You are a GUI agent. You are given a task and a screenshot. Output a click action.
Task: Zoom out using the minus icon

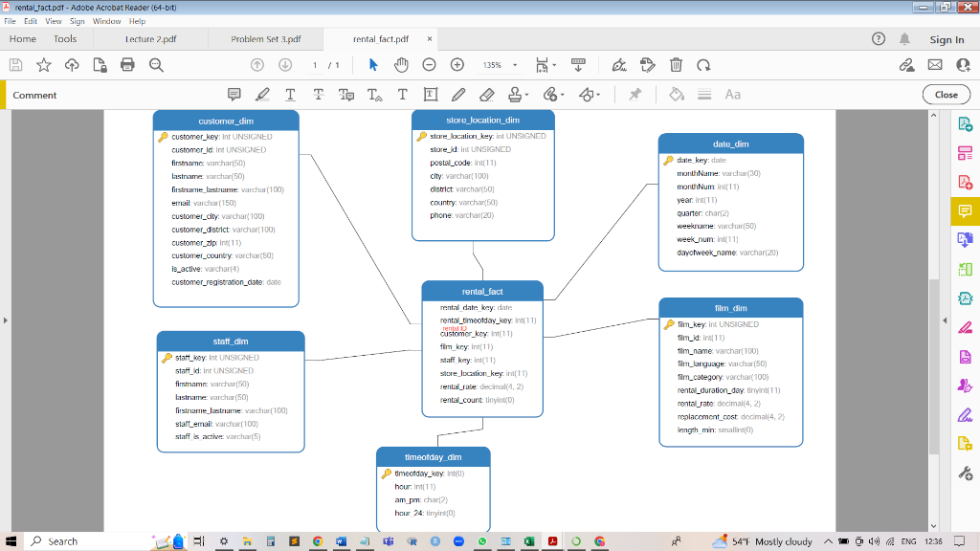[428, 65]
